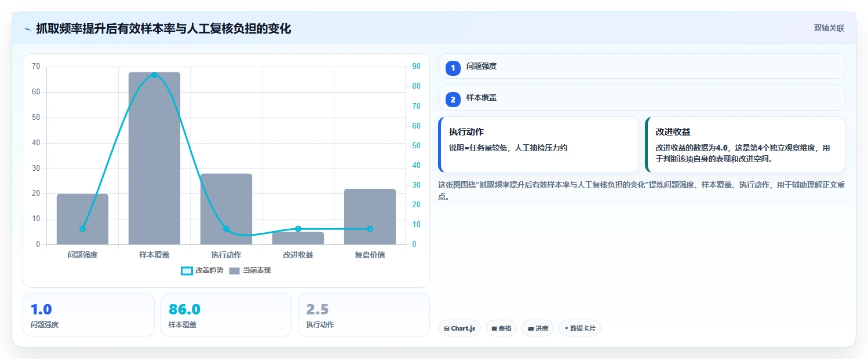Click the lightning icon beside the title
The image size is (868, 359).
click(x=27, y=28)
